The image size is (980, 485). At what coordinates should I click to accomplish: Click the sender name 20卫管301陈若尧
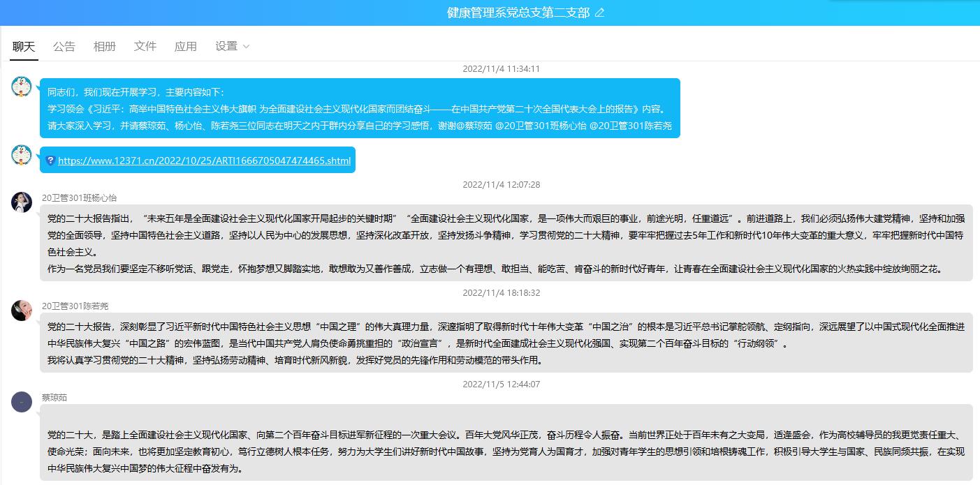[x=75, y=306]
